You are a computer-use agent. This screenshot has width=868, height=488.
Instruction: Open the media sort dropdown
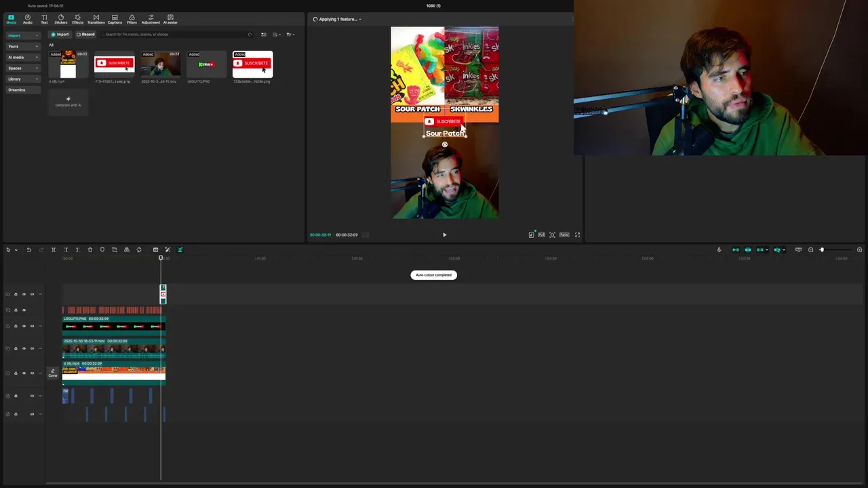point(277,35)
